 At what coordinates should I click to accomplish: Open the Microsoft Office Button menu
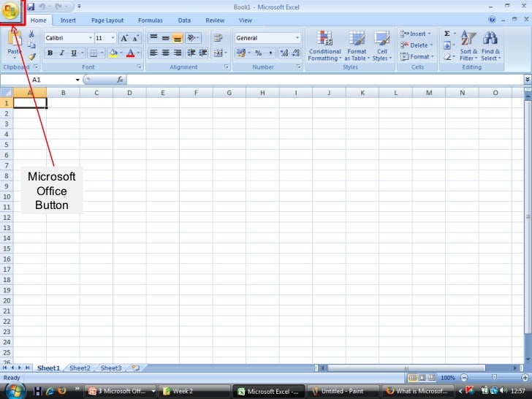point(10,11)
